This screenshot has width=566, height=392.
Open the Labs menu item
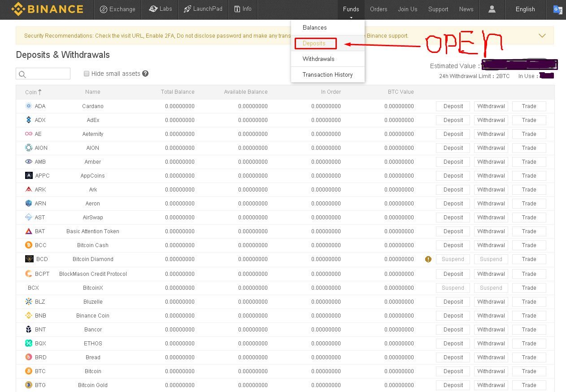pyautogui.click(x=160, y=9)
